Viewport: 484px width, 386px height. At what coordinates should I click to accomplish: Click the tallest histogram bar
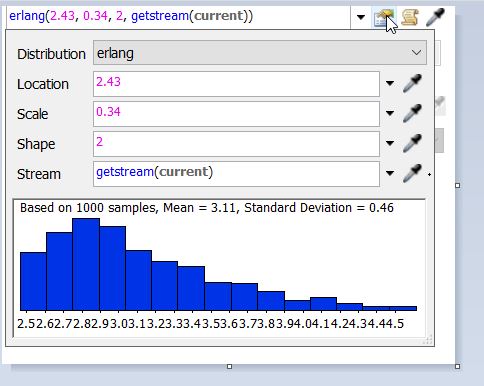click(86, 264)
